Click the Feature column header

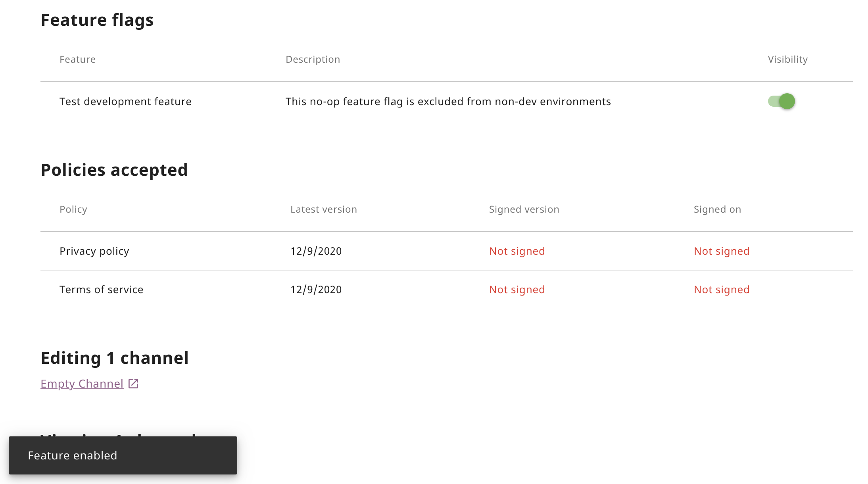(x=77, y=60)
